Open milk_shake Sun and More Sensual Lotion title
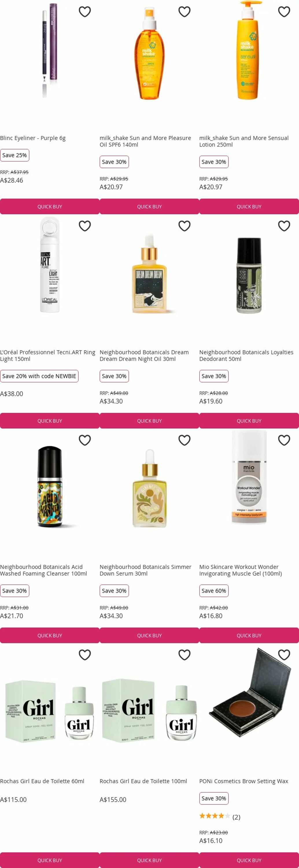 [x=244, y=141]
